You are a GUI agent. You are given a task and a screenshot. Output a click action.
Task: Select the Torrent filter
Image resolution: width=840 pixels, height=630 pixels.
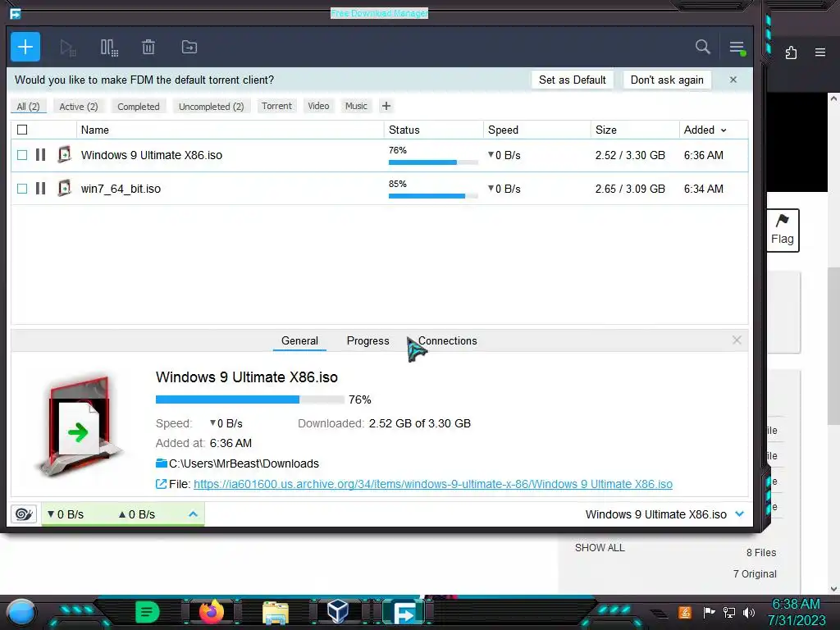tap(277, 106)
